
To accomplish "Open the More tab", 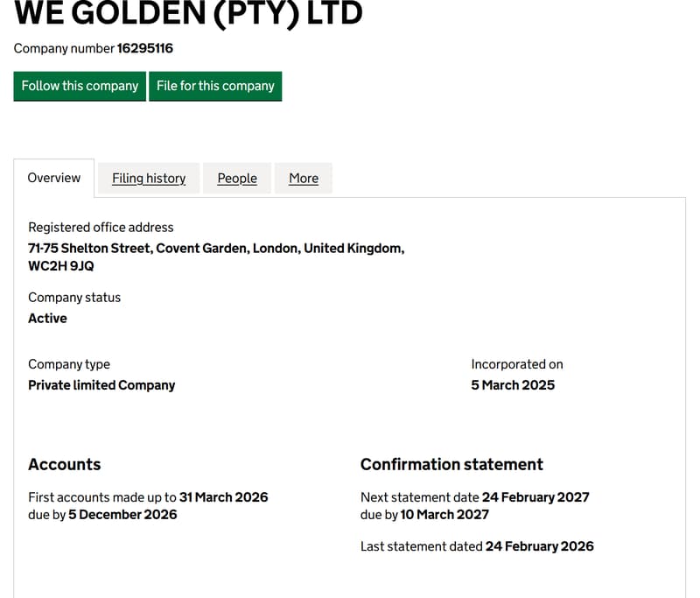I will click(304, 179).
